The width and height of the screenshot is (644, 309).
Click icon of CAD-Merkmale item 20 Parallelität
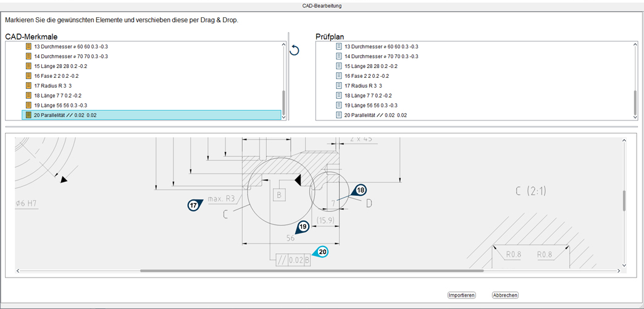tap(28, 115)
